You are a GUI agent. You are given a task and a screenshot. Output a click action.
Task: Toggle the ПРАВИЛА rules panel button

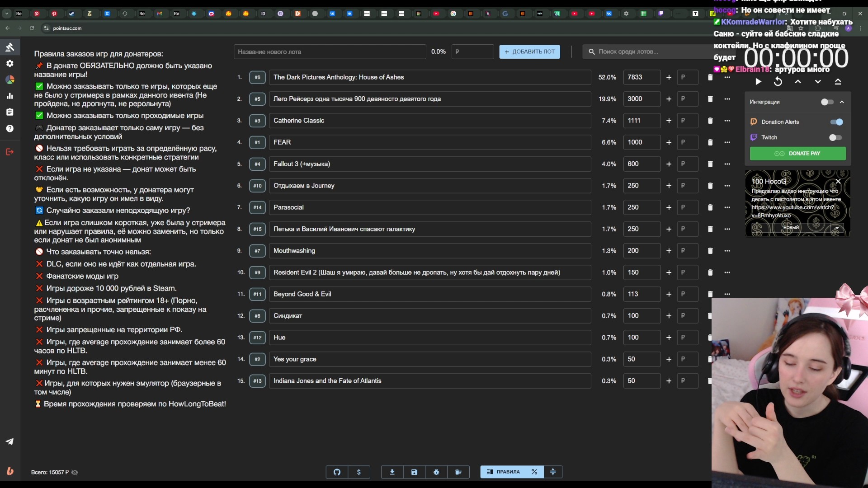pos(503,472)
